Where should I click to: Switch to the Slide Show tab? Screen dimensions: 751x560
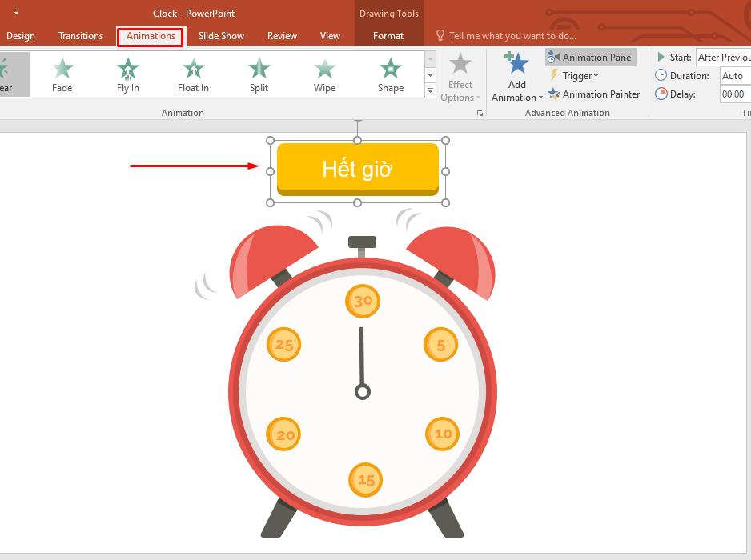[x=221, y=35]
